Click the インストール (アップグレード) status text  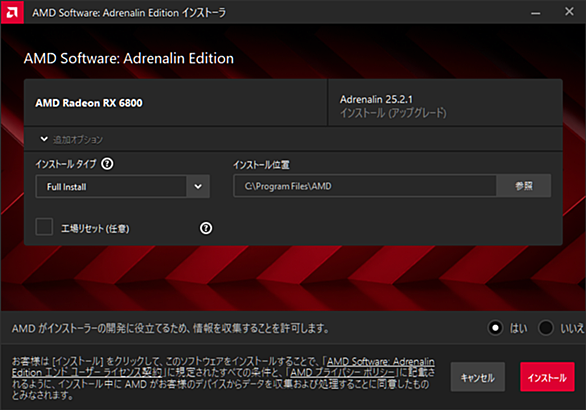[x=393, y=113]
